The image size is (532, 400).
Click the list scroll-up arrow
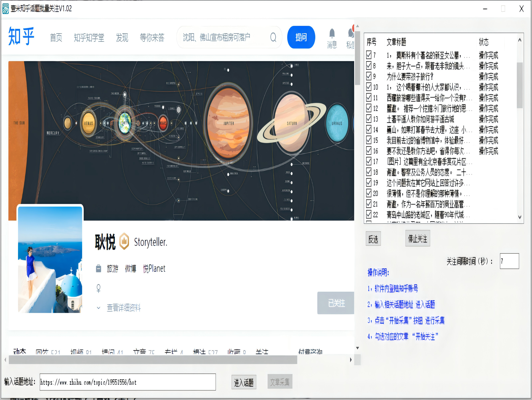pos(520,40)
